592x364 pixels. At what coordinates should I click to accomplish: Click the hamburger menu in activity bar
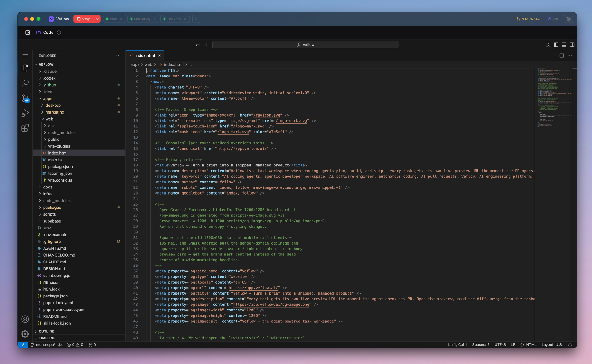[25, 56]
